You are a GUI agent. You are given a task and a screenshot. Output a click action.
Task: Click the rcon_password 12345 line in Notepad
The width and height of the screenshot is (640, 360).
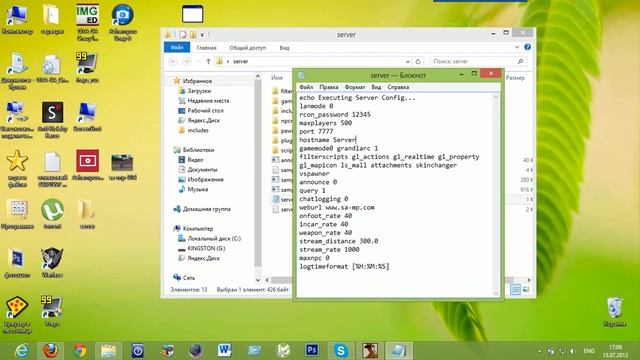335,115
